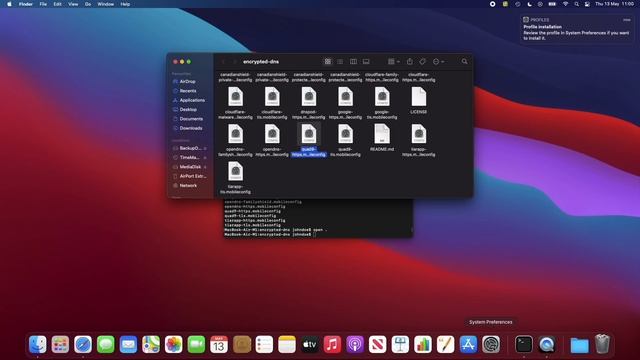640x360 pixels.
Task: Click the Finder forward arrow
Action: tap(234, 62)
